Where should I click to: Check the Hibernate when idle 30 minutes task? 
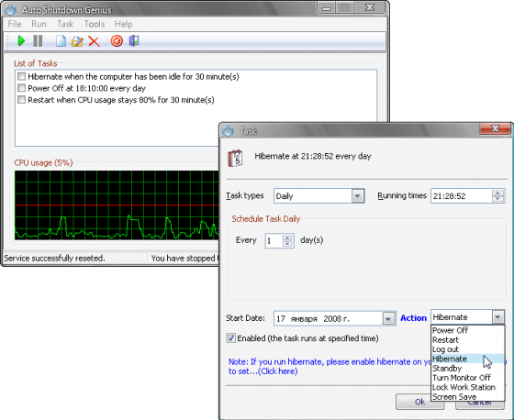point(21,77)
